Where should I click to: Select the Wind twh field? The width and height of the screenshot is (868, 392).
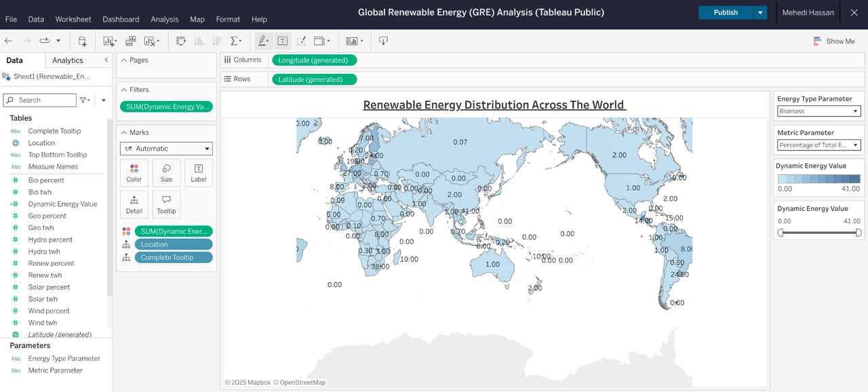[x=43, y=323]
